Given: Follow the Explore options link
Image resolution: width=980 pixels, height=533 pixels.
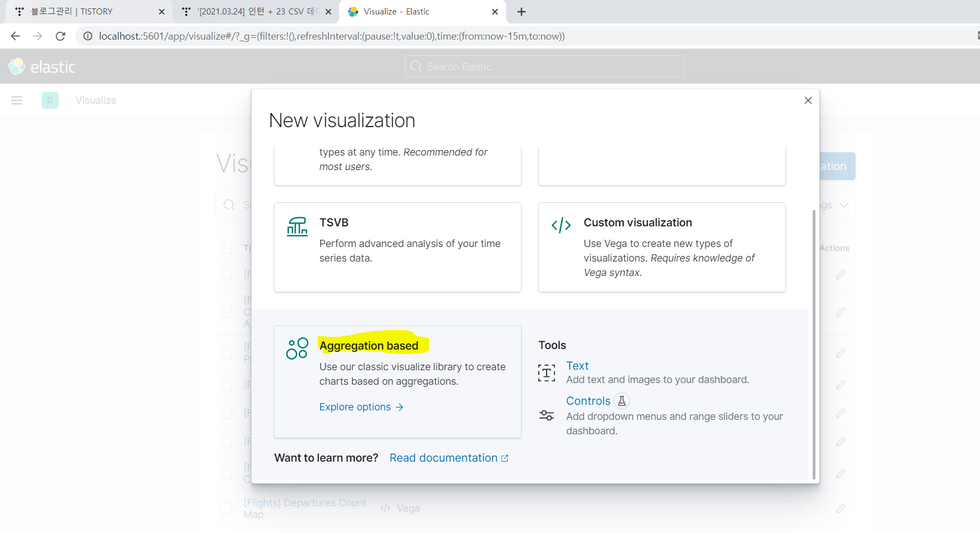Looking at the screenshot, I should tap(361, 407).
